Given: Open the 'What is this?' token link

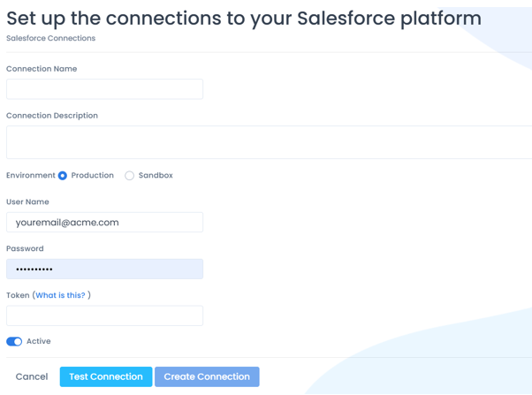Looking at the screenshot, I should pos(60,295).
